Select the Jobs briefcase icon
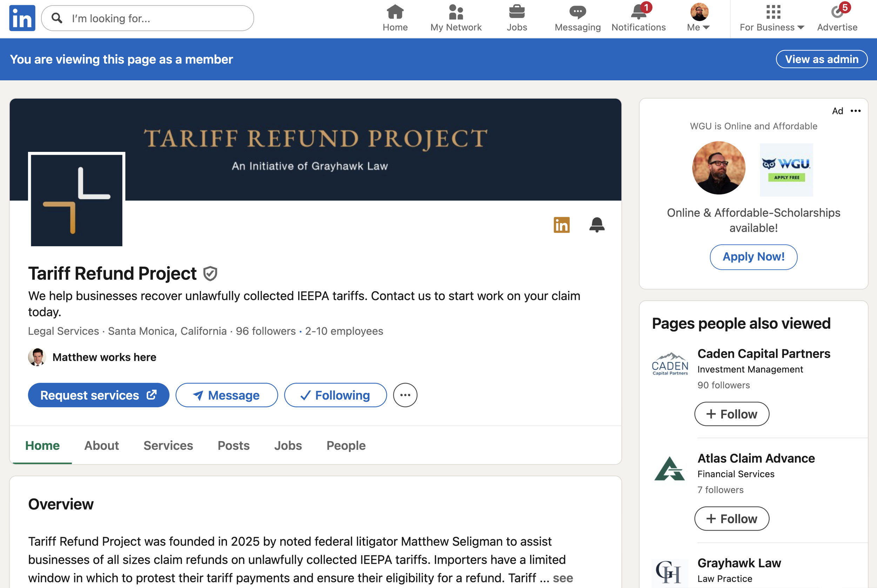 (517, 12)
